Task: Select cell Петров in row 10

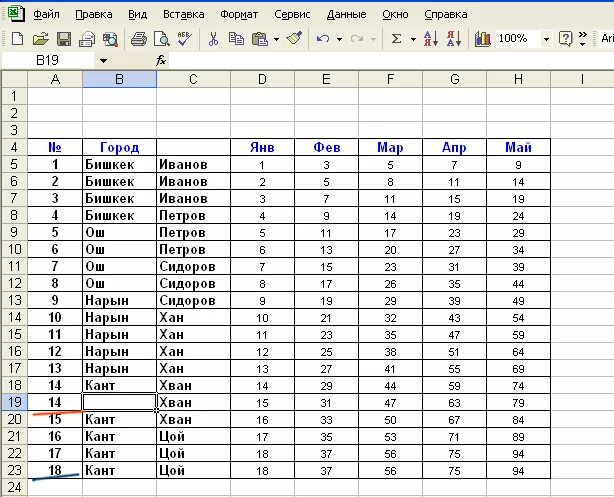Action: click(x=193, y=249)
